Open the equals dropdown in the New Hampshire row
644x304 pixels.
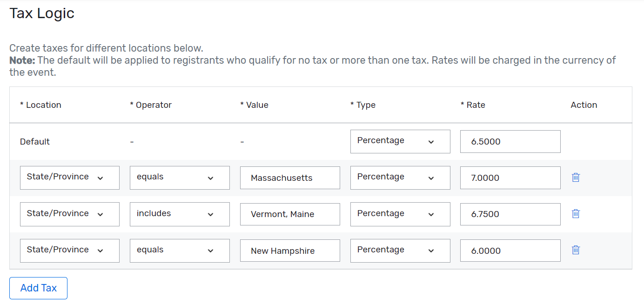coord(180,250)
